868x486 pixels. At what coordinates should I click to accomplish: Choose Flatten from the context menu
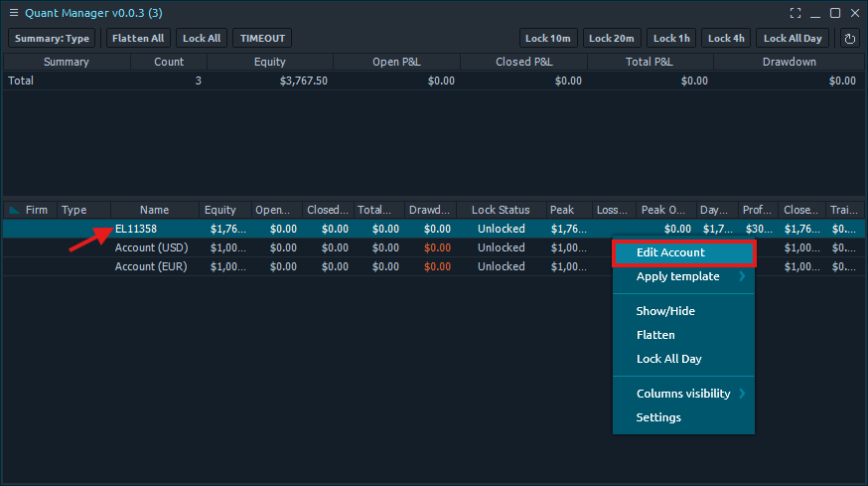point(655,335)
